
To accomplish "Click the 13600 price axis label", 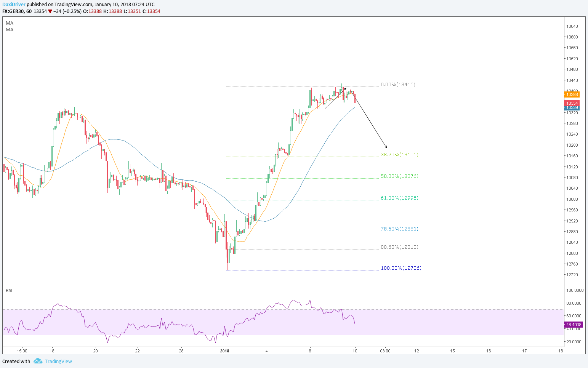I will 572,37.
